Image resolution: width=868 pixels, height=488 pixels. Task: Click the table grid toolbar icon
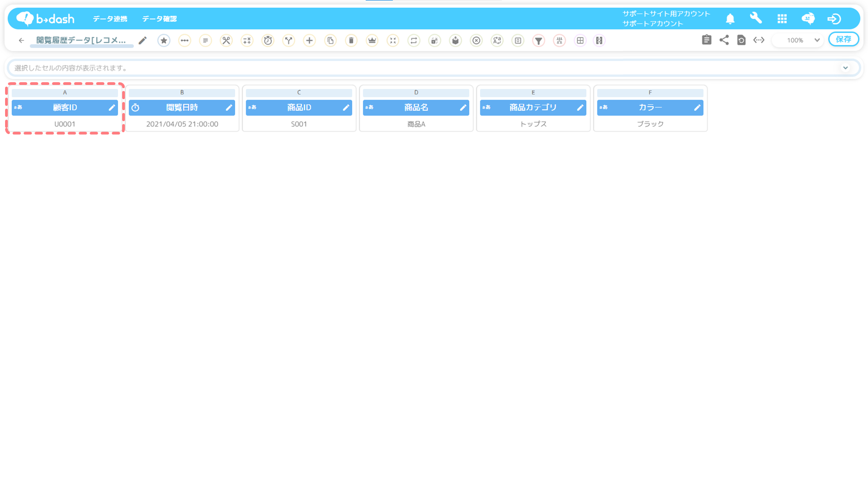[581, 40]
